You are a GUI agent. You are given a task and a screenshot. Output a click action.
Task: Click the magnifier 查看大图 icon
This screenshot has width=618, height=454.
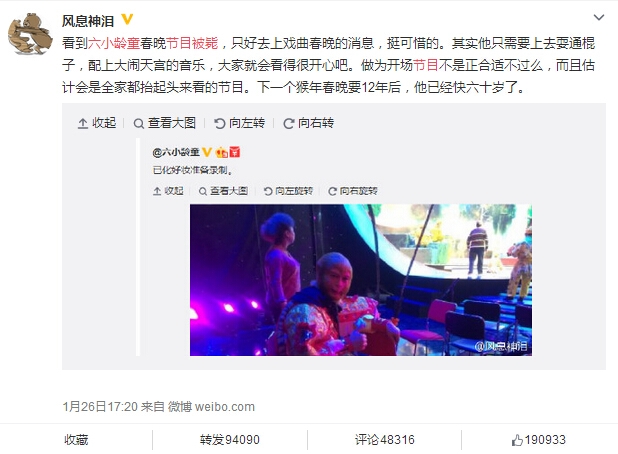click(x=138, y=124)
